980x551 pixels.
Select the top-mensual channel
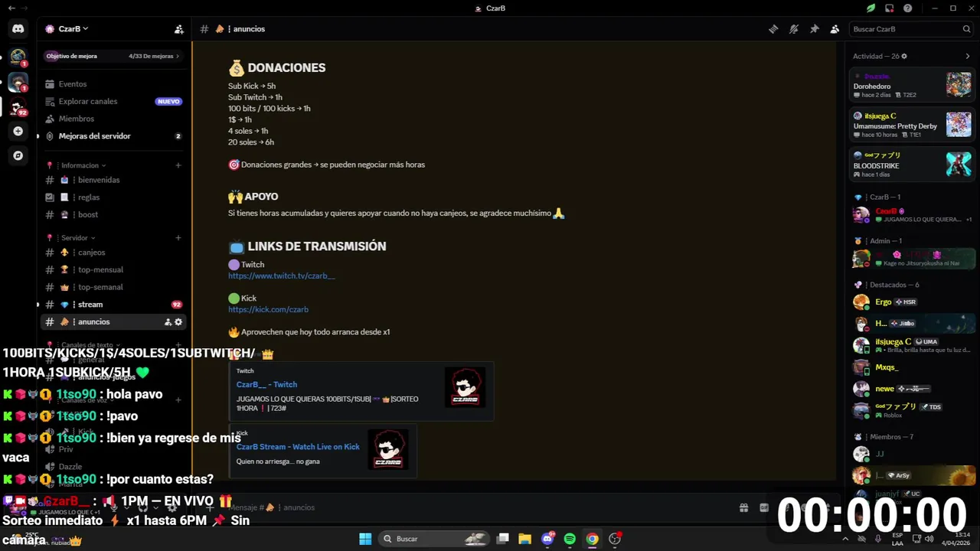pos(113,269)
